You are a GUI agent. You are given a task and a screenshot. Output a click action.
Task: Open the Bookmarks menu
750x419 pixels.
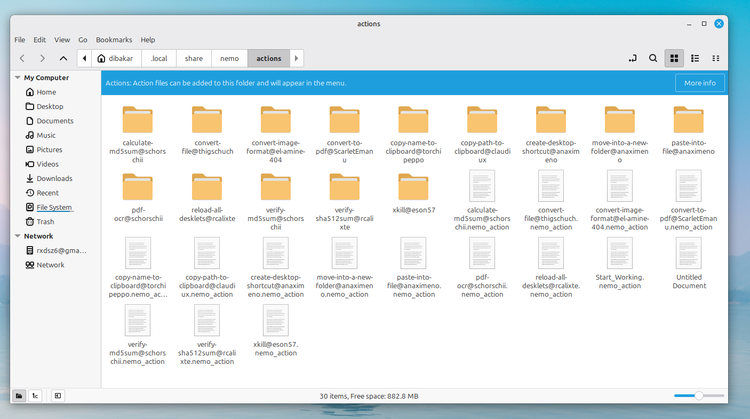click(114, 40)
